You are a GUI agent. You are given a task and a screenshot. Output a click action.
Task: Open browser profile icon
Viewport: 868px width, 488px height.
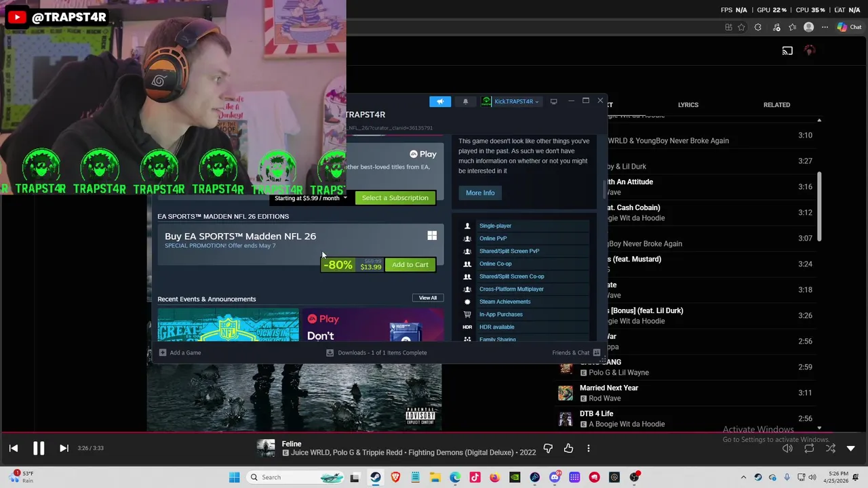tap(808, 27)
